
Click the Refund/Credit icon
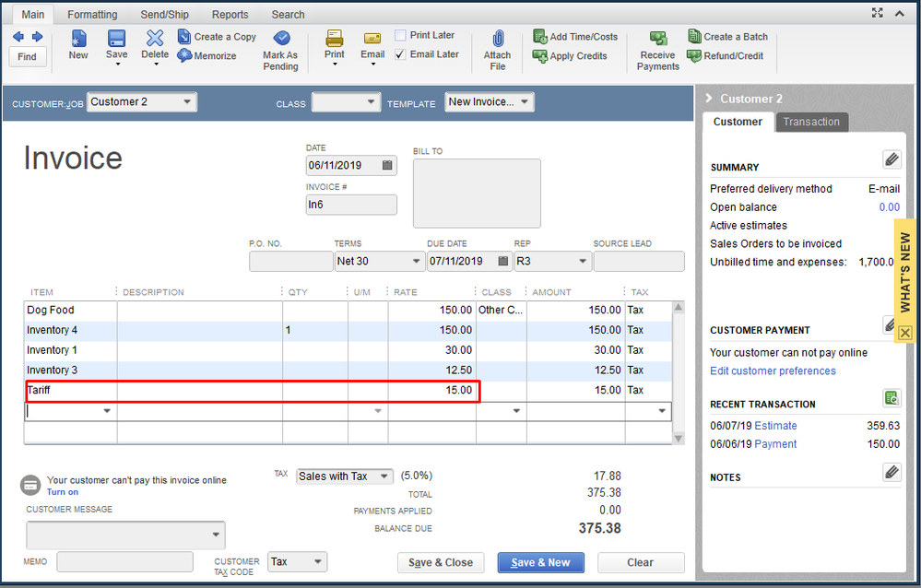click(x=695, y=55)
